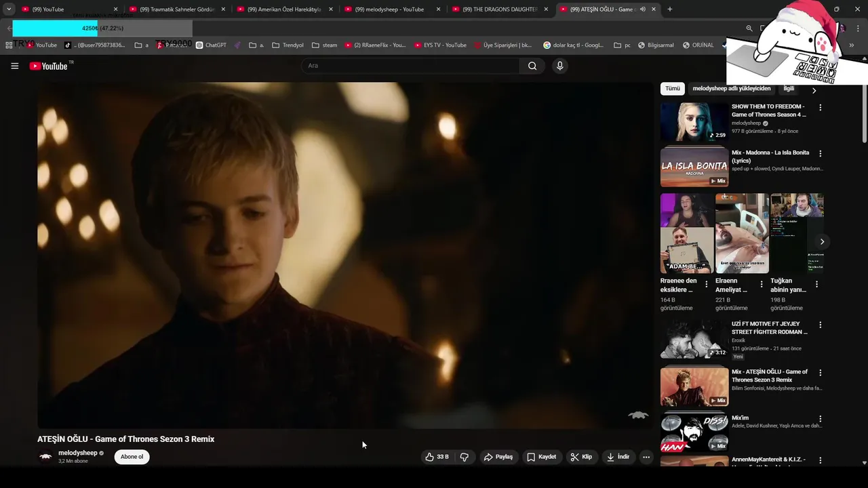The image size is (868, 488).
Task: Click inside the video player to pause
Action: pyautogui.click(x=344, y=255)
